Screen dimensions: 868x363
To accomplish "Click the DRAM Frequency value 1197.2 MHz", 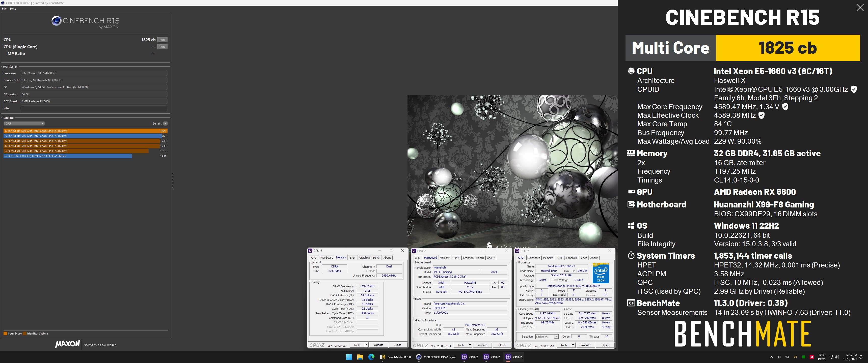I will click(367, 286).
